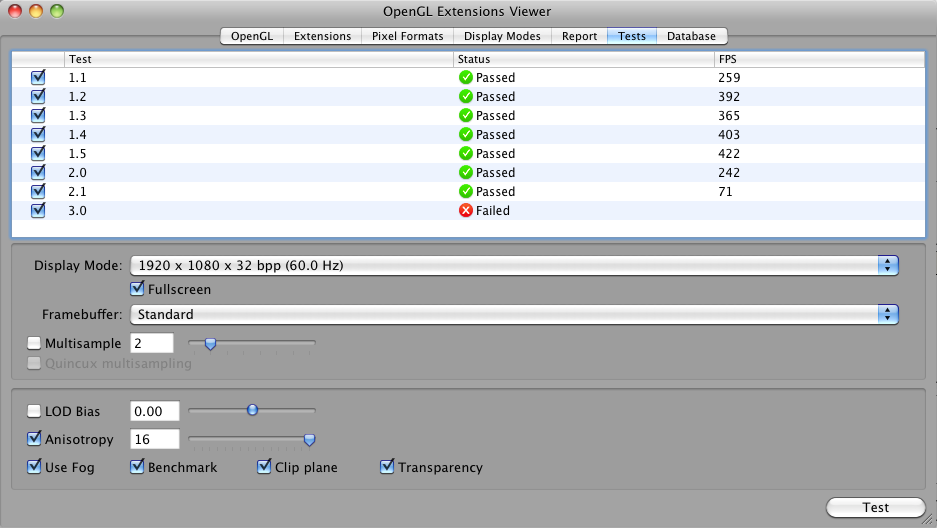Select FPS value 422
Image resolution: width=937 pixels, height=528 pixels.
729,154
